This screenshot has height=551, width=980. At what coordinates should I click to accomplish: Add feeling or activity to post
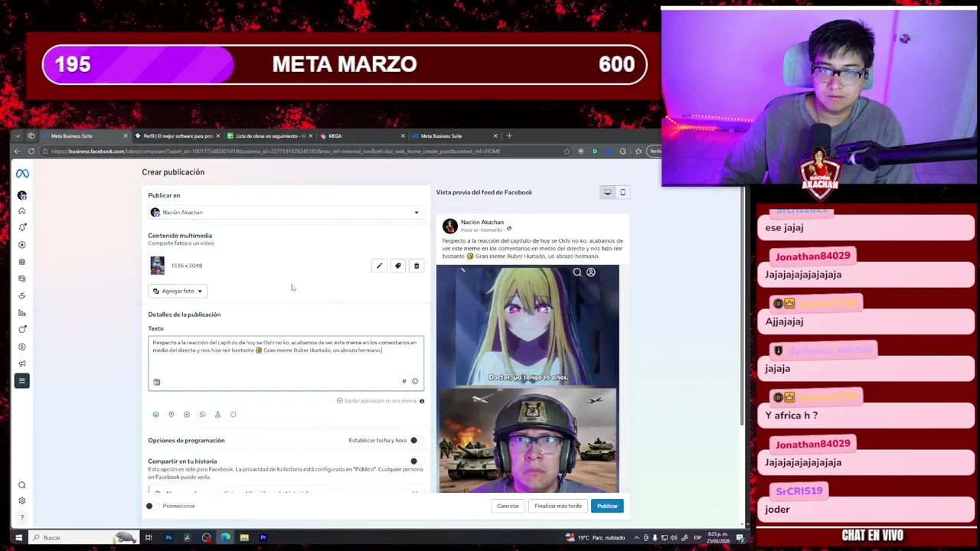pos(155,414)
